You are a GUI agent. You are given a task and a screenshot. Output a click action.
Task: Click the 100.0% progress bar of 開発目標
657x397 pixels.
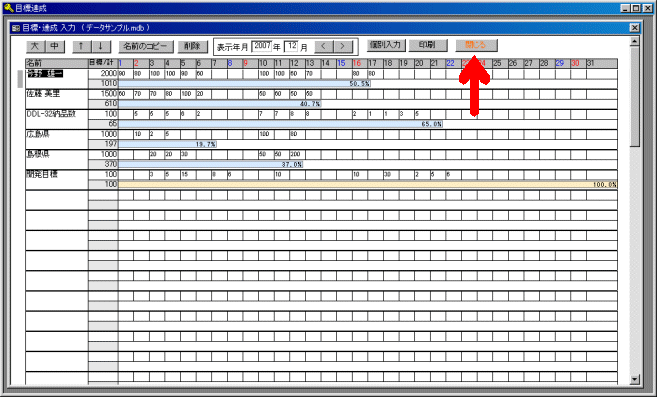click(x=367, y=184)
